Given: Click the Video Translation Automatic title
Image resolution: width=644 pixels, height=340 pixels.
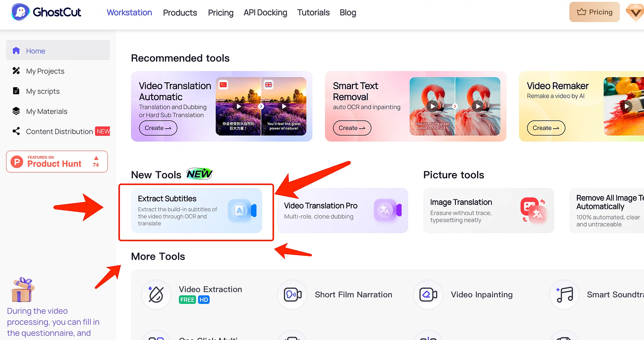Looking at the screenshot, I should point(175,91).
